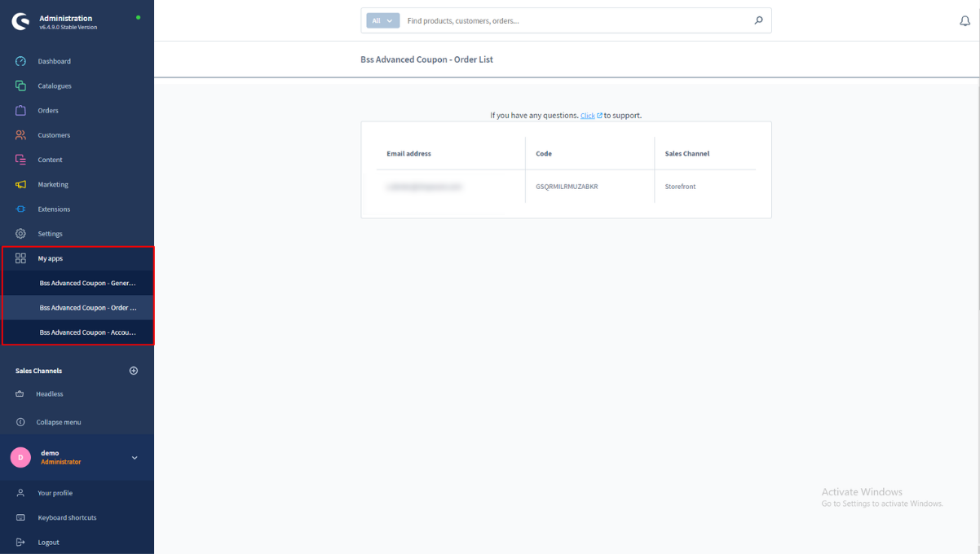This screenshot has width=980, height=554.
Task: Open the Orders menu item
Action: [48, 110]
